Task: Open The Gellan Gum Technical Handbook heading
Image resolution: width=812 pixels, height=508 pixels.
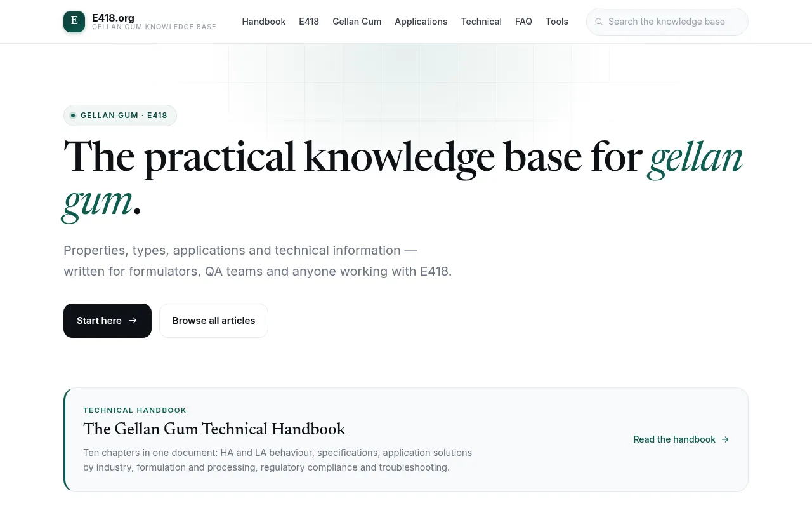Action: (x=214, y=429)
